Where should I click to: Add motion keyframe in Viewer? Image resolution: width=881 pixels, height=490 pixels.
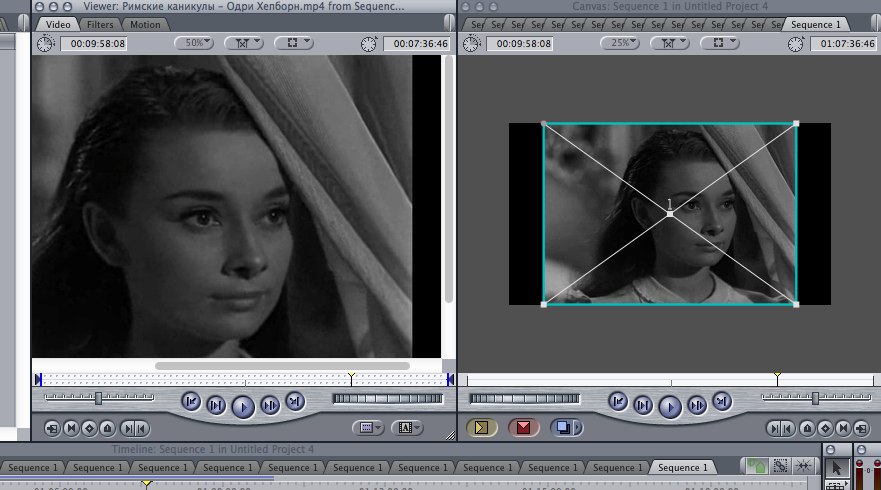89,429
